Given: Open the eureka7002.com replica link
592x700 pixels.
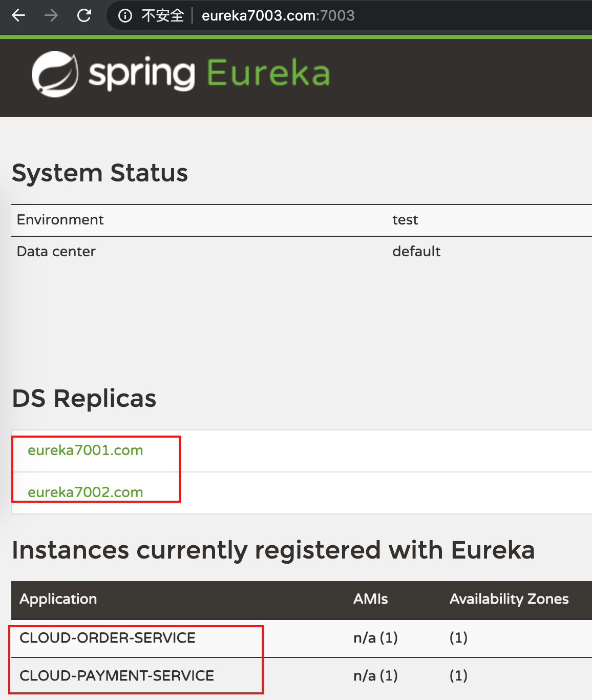Looking at the screenshot, I should [86, 492].
